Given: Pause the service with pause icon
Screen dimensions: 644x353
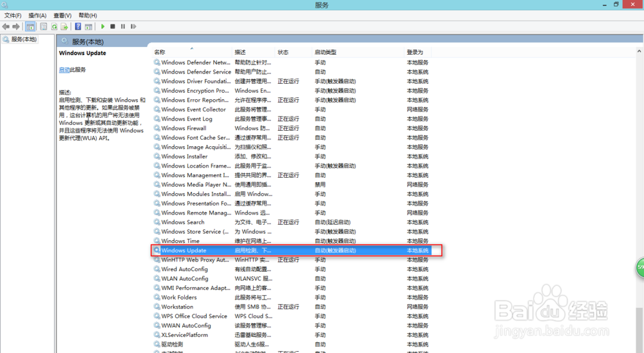Looking at the screenshot, I should pyautogui.click(x=123, y=26).
